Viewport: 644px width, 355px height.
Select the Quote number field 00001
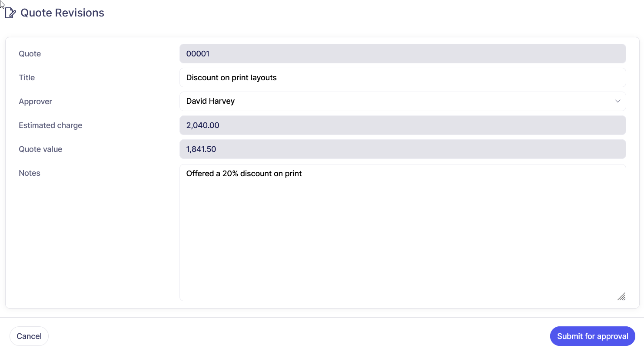[402, 54]
